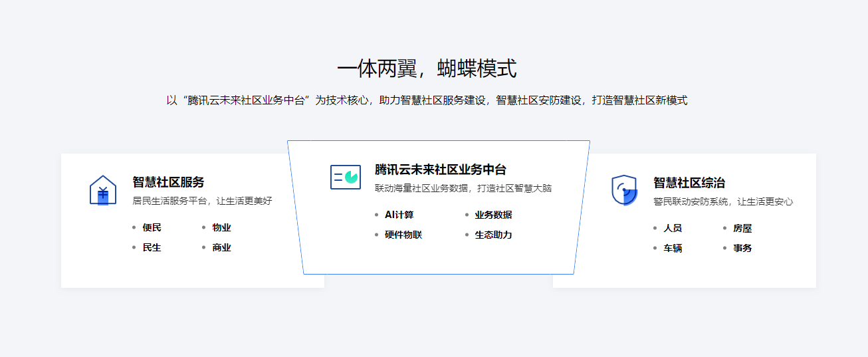Viewport: 868px width, 357px height.
Task: Click the data dashboard icon for 业务中台
Action: point(346,177)
